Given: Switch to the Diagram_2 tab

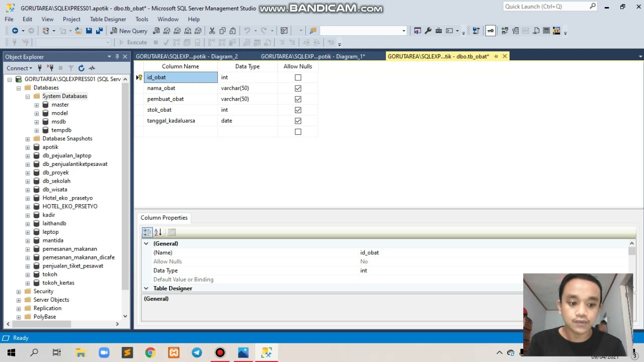Looking at the screenshot, I should 187,56.
